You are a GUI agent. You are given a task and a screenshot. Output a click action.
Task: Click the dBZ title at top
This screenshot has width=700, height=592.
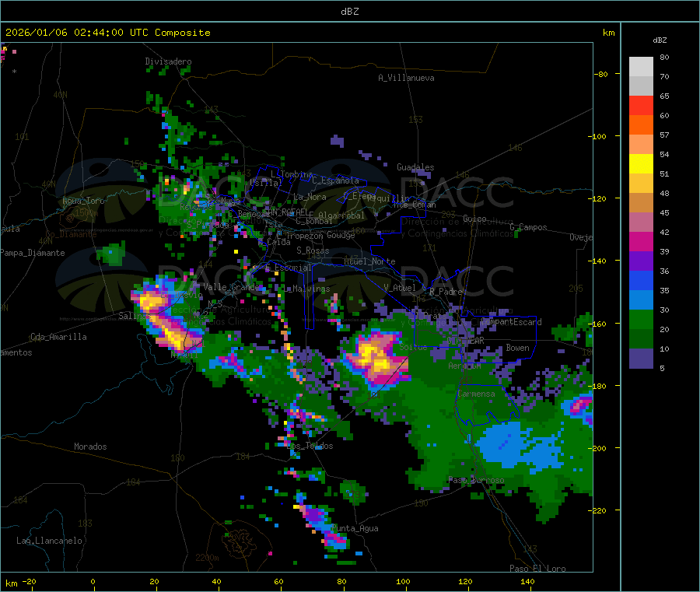(x=349, y=12)
